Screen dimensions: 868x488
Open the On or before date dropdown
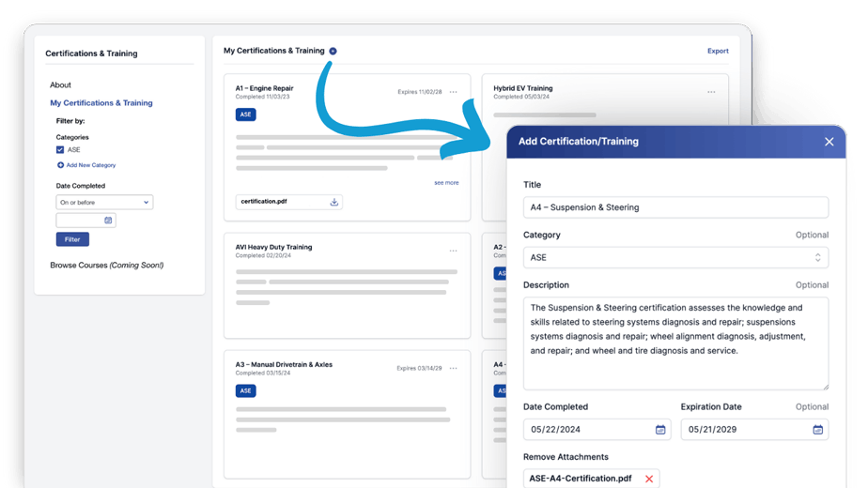coord(104,202)
